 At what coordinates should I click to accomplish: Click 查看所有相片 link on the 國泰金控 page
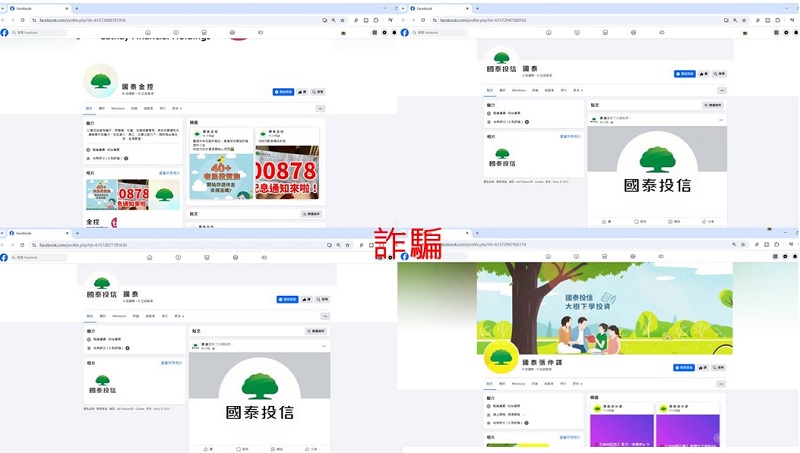tap(169, 173)
